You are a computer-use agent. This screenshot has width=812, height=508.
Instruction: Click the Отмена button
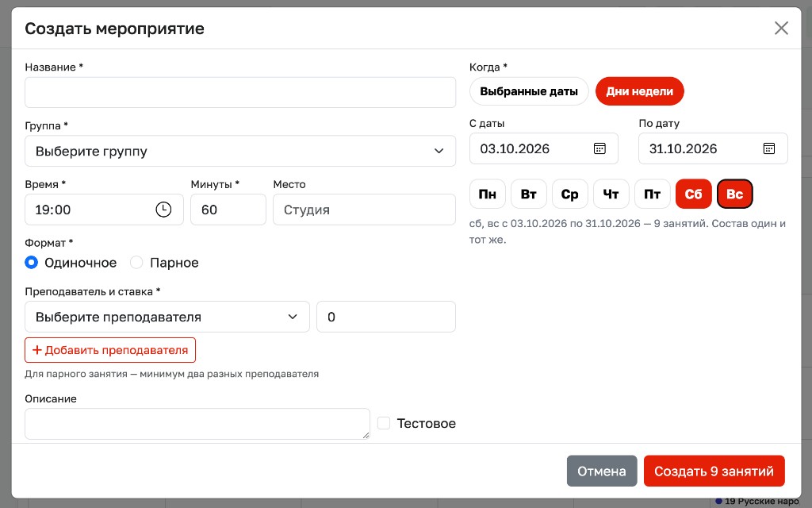point(602,471)
